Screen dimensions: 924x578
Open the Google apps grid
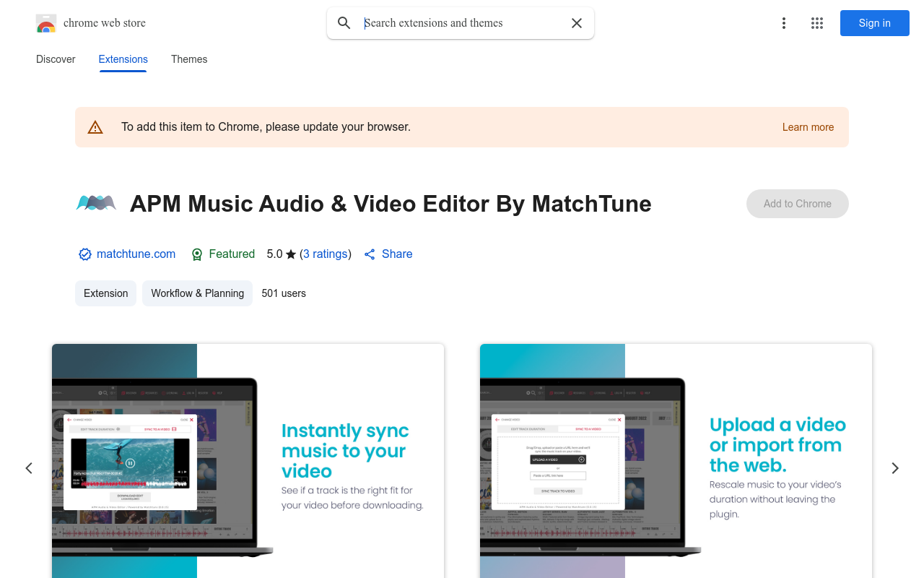coord(817,23)
